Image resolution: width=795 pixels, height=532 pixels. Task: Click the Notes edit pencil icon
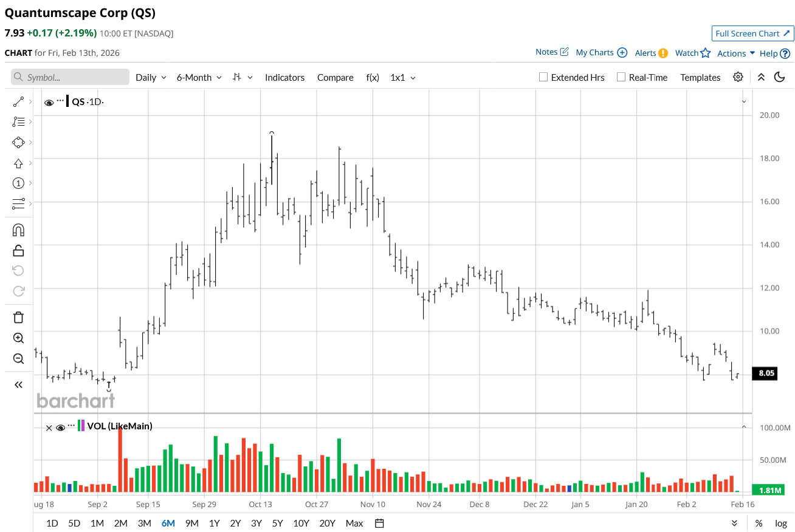(x=565, y=52)
